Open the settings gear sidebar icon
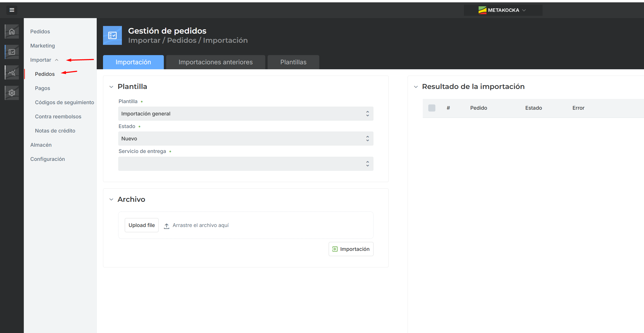This screenshot has height=333, width=644. click(12, 93)
